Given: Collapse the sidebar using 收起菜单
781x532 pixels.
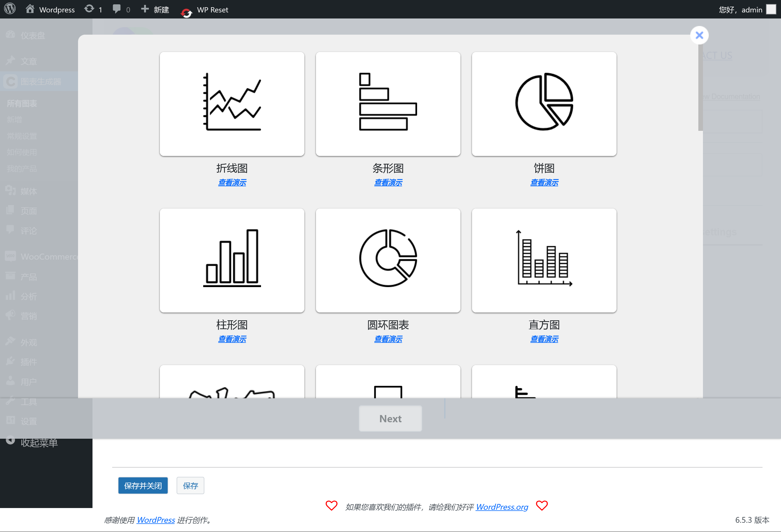Looking at the screenshot, I should click(x=39, y=442).
